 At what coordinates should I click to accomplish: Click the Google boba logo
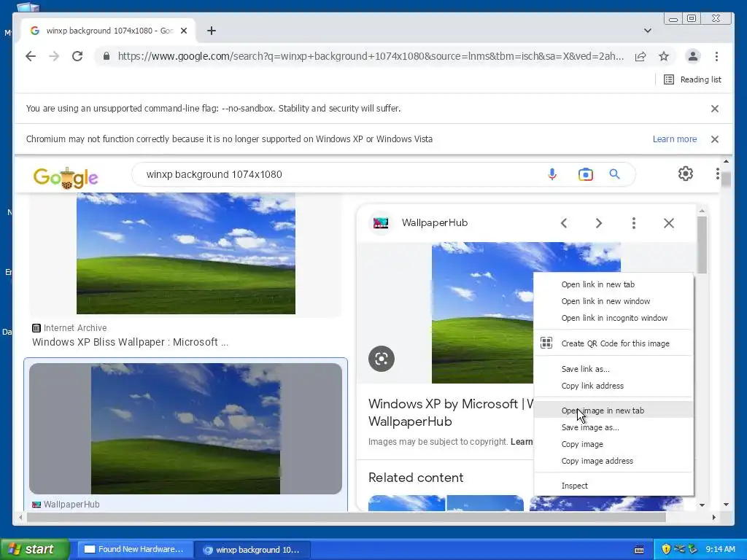[66, 178]
